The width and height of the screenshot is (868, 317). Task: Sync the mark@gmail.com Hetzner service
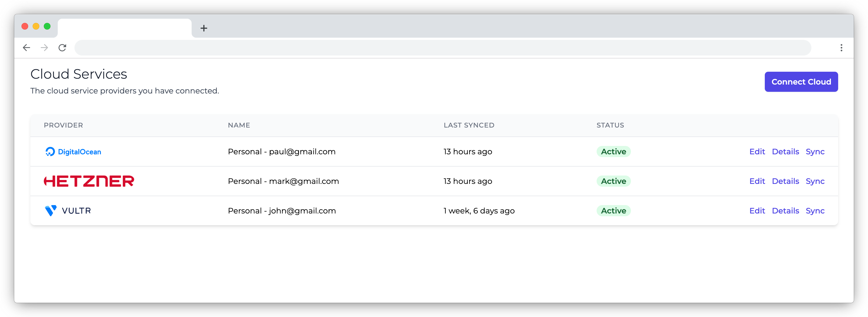[815, 181]
